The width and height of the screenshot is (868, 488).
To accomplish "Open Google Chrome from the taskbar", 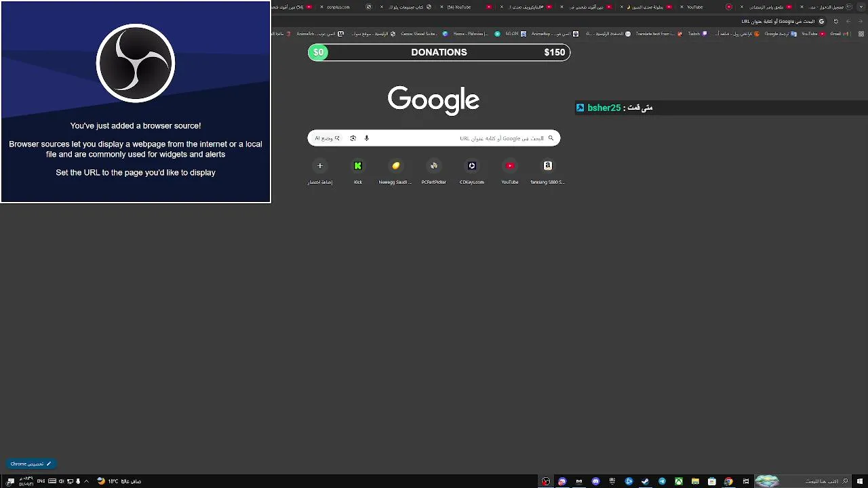I will [728, 481].
